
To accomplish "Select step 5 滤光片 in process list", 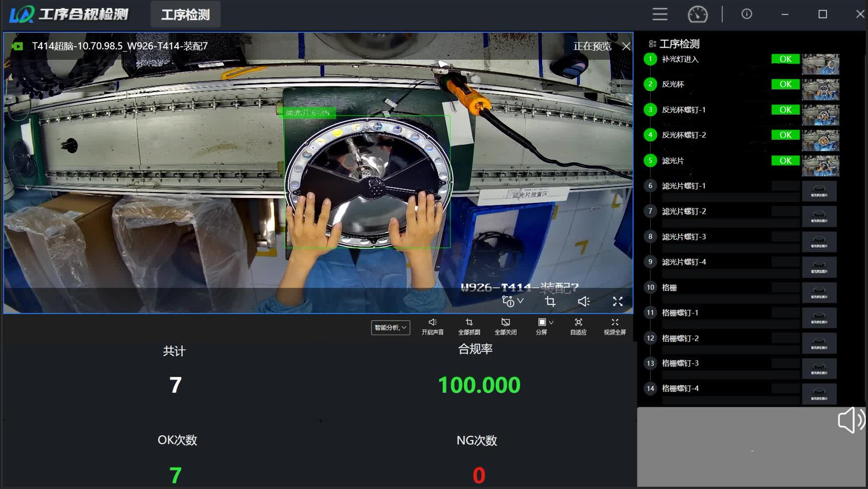I will tap(673, 161).
